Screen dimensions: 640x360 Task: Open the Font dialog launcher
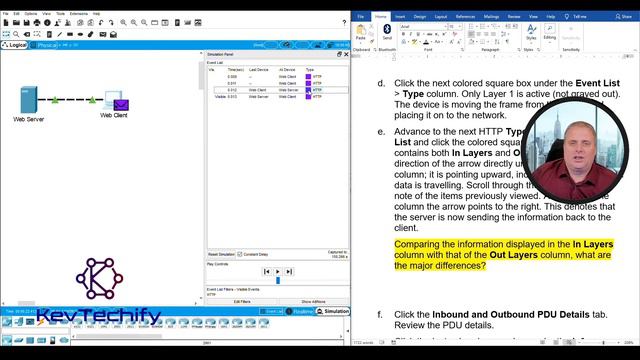[462, 50]
